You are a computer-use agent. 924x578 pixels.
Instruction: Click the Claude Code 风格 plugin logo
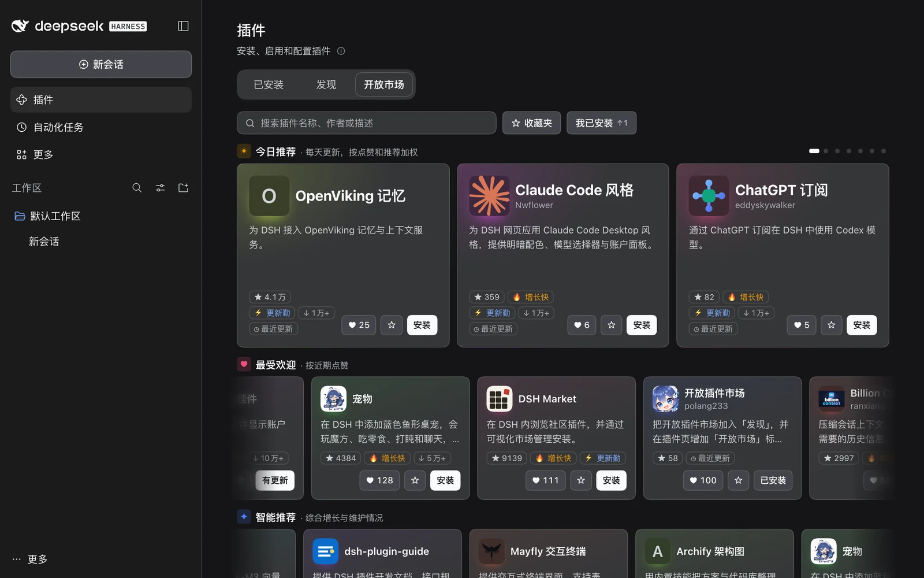(489, 196)
